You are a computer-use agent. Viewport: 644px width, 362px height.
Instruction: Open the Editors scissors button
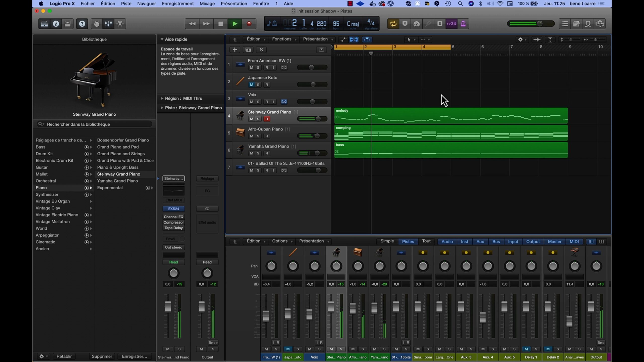point(120,24)
